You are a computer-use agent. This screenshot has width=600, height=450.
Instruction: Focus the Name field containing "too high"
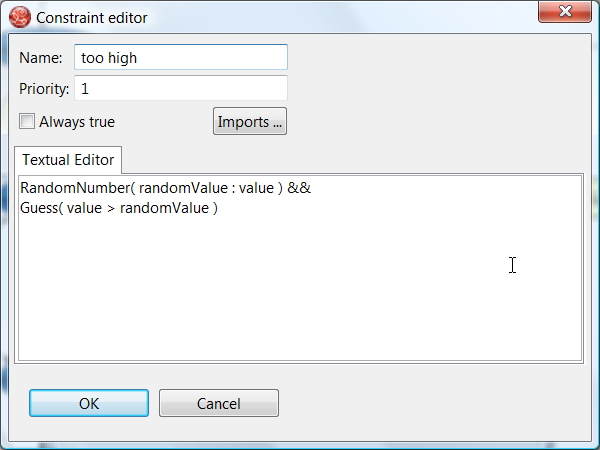tap(180, 58)
